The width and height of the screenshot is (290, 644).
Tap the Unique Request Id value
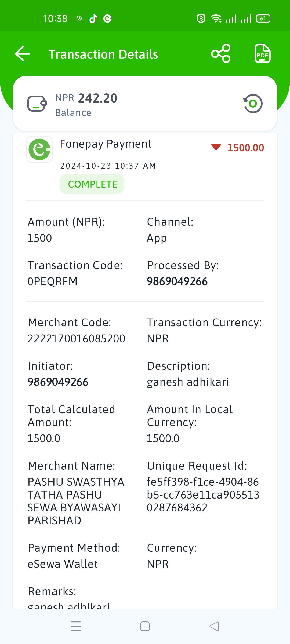point(203,495)
